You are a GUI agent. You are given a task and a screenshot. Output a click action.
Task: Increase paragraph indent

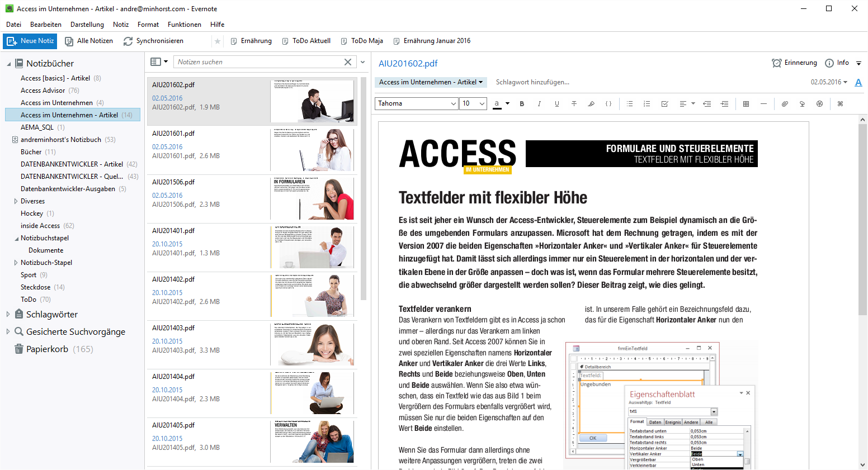[724, 104]
